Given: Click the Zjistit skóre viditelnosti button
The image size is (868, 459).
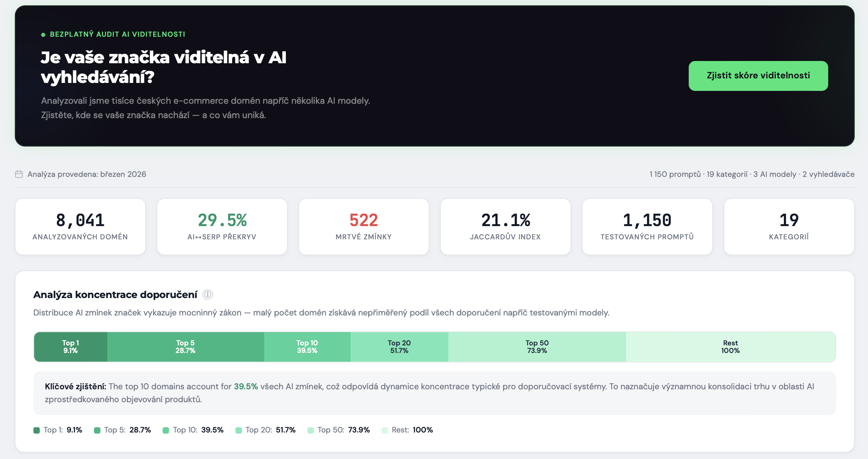Looking at the screenshot, I should pos(758,75).
